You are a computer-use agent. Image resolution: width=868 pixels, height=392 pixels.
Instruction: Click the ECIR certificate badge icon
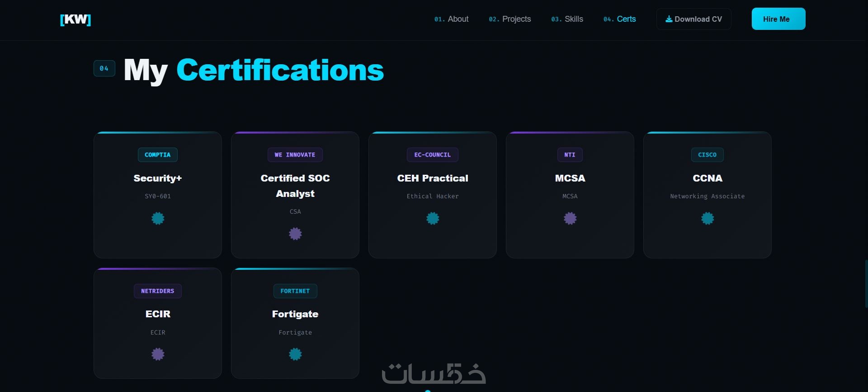158,354
